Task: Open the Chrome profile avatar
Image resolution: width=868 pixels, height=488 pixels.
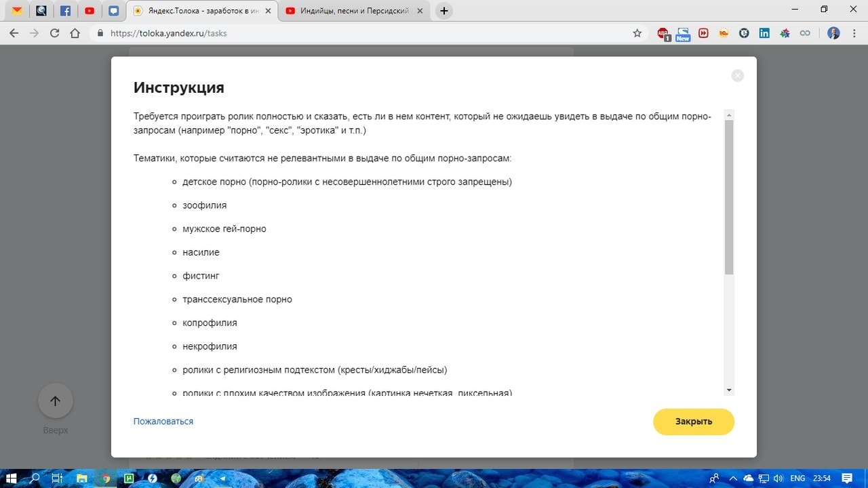Action: click(834, 33)
